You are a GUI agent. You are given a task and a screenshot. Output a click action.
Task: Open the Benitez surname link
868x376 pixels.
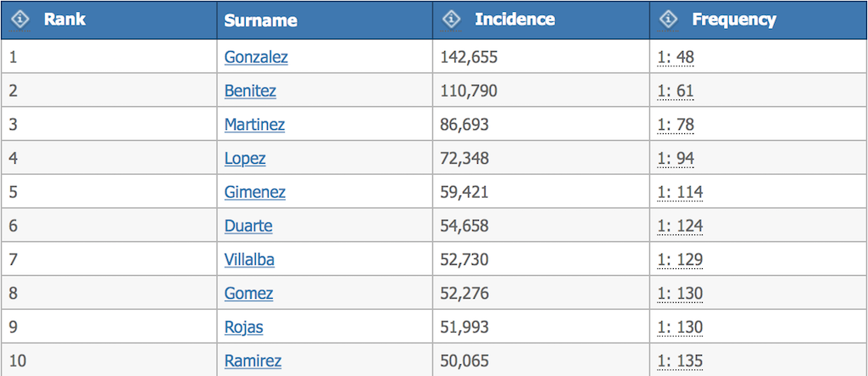click(250, 91)
